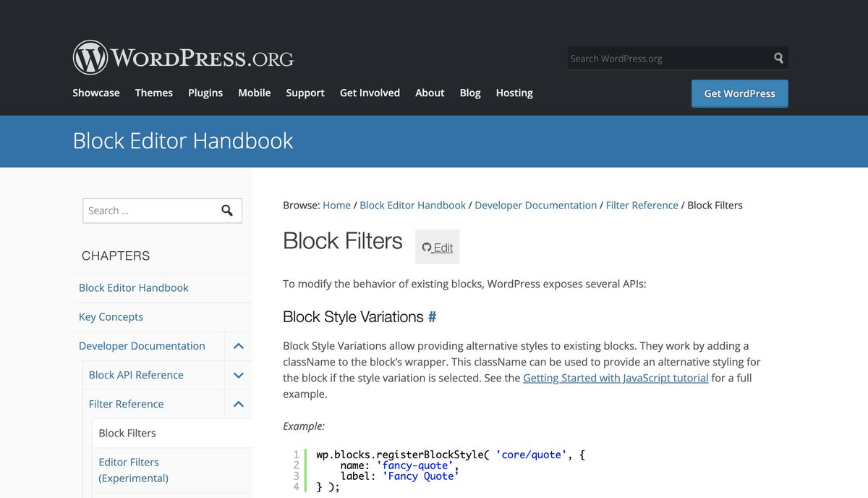Viewport: 868px width, 498px height.
Task: Switch to the Themes menu item
Action: [x=153, y=93]
